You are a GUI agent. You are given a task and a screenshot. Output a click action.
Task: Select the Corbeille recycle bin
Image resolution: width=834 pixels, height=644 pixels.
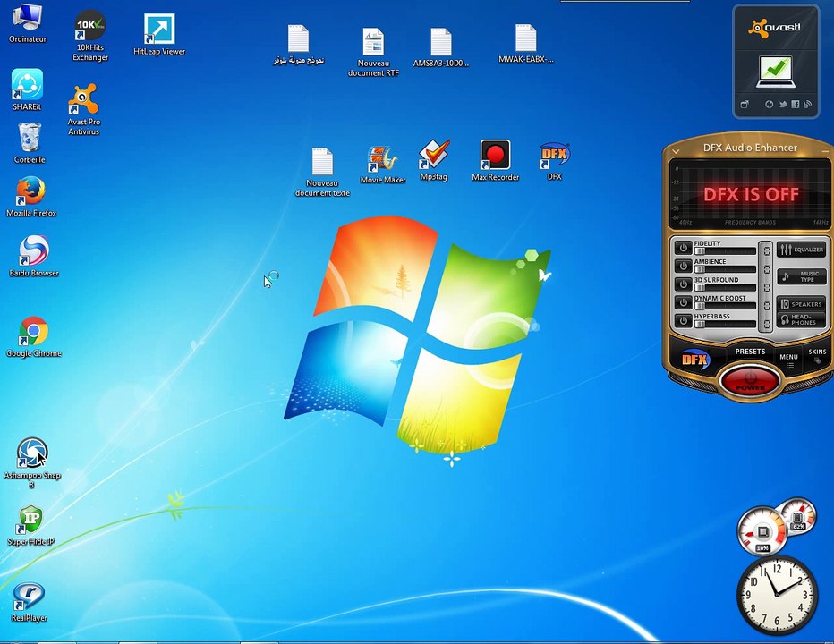30,143
